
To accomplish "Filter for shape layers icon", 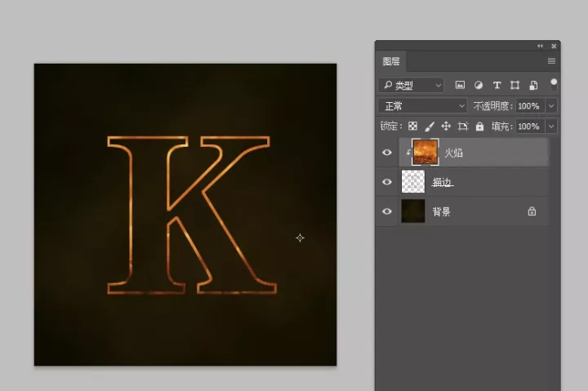I will point(514,85).
